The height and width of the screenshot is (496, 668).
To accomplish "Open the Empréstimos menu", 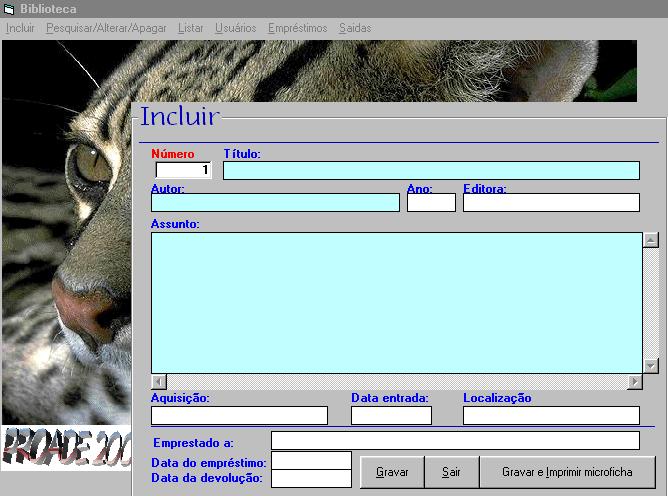I will (x=297, y=28).
